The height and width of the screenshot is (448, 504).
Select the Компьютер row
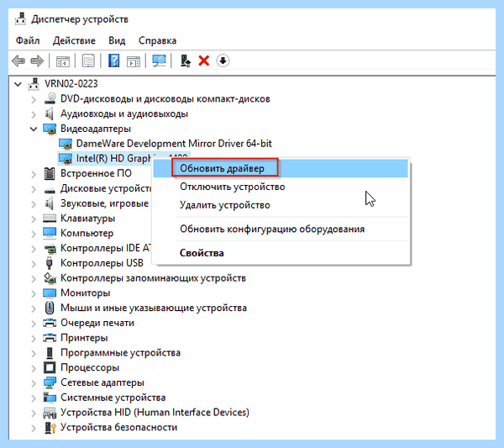[87, 233]
